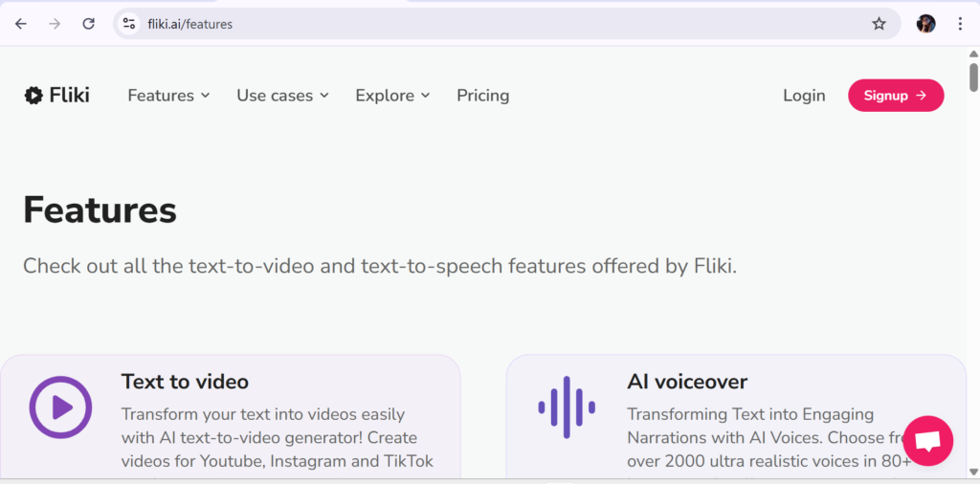Image resolution: width=980 pixels, height=484 pixels.
Task: Click the Login link
Action: [x=804, y=96]
